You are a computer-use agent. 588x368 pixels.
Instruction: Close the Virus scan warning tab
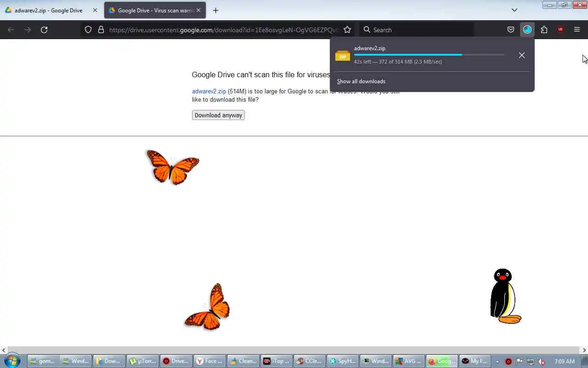[x=199, y=10]
